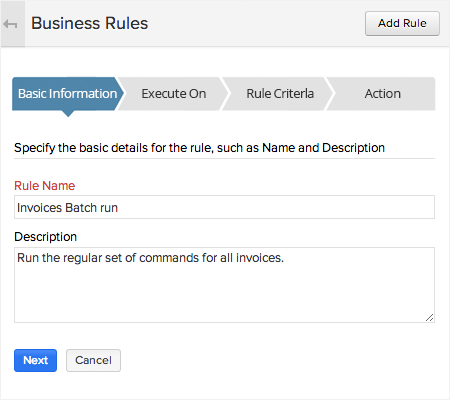Image resolution: width=450 pixels, height=400 pixels.
Task: Click the red Rule Name label
Action: (x=45, y=186)
